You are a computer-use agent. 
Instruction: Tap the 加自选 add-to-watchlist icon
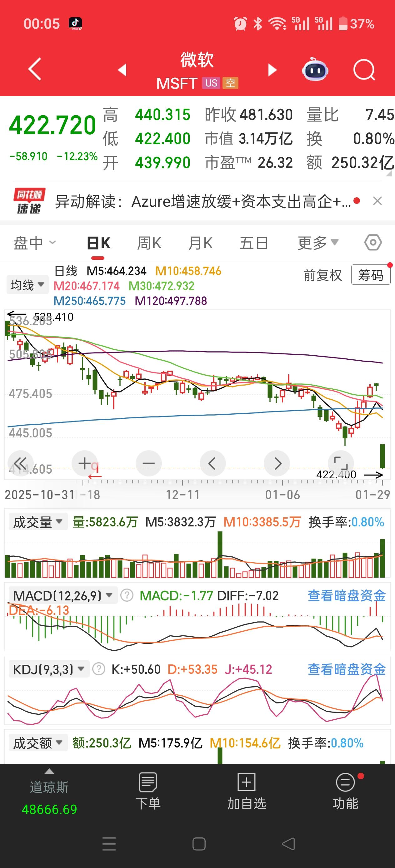point(247,791)
